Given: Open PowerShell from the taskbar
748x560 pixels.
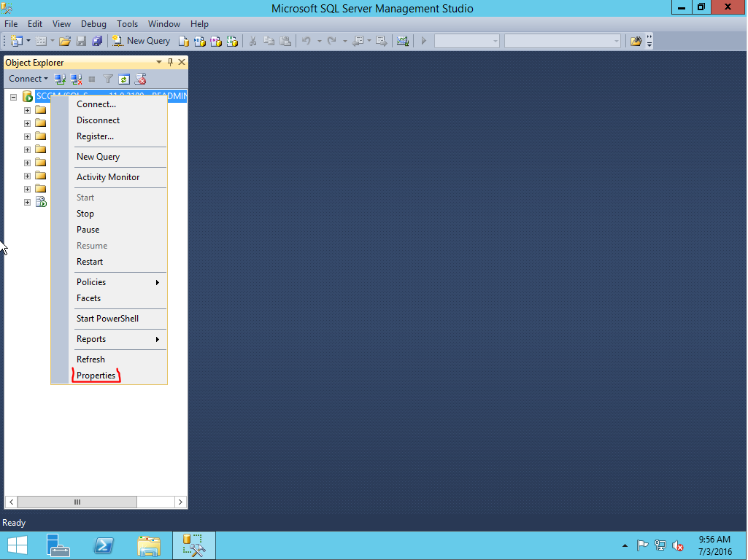Looking at the screenshot, I should (x=104, y=545).
